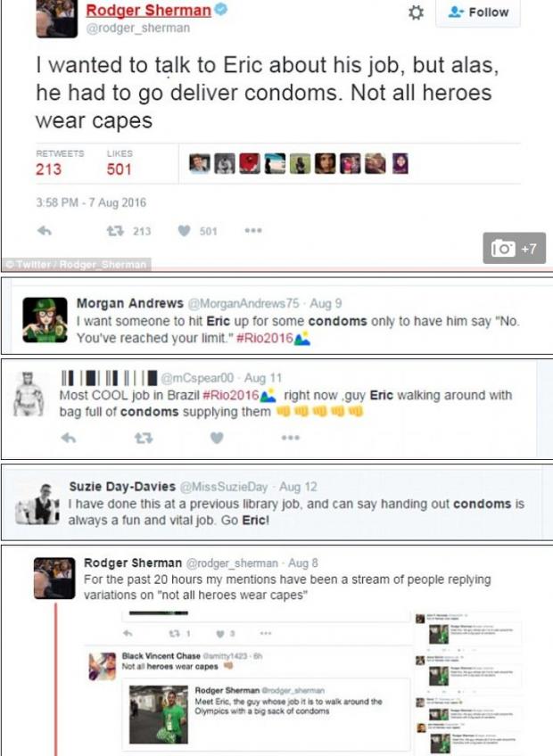This screenshot has height=756, width=553.
Task: Open Rodger Sherman profile name link
Action: [x=148, y=10]
